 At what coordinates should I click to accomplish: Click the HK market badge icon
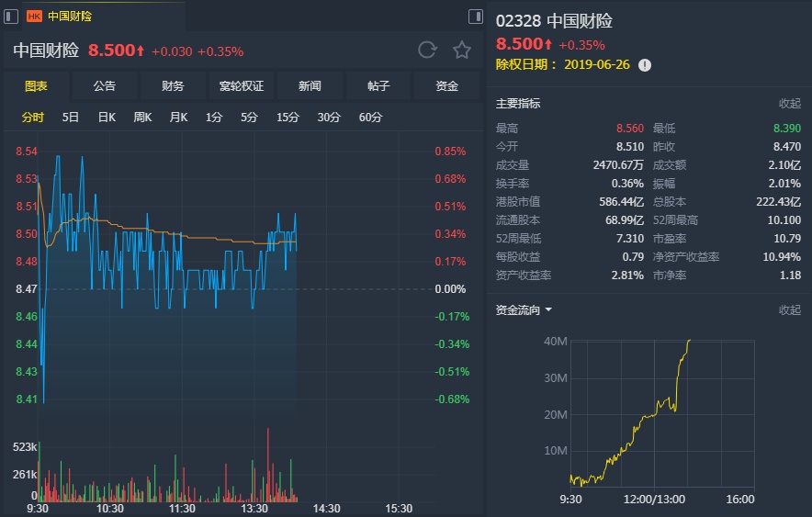[x=34, y=17]
